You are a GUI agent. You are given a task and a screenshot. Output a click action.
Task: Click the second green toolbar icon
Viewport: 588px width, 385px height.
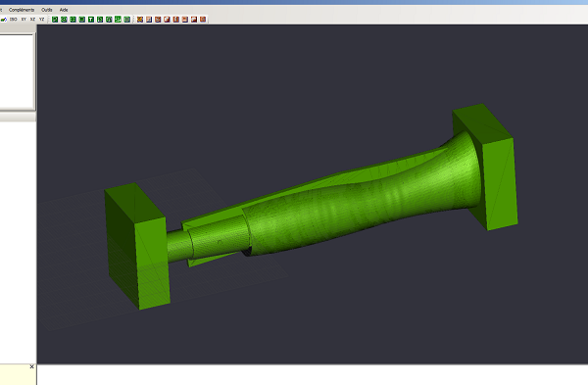click(64, 20)
